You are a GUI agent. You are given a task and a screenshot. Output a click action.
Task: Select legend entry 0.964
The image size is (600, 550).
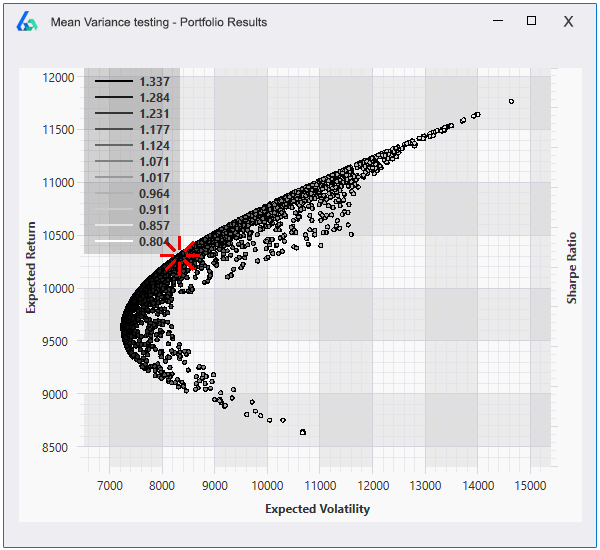coord(132,194)
